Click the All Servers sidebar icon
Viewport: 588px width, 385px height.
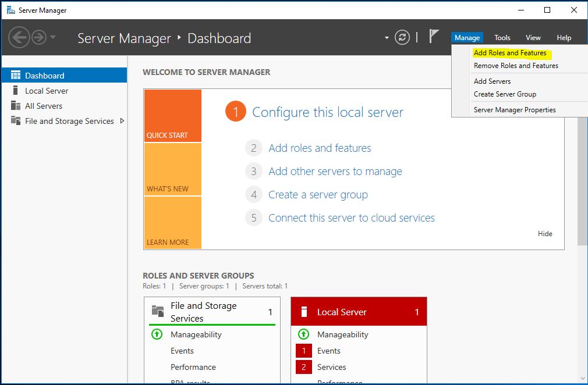(15, 106)
